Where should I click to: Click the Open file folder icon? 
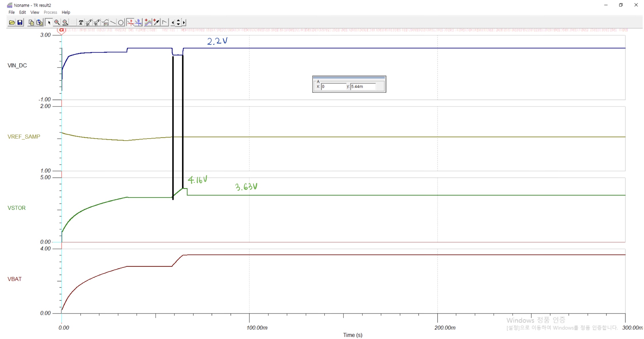click(x=12, y=22)
